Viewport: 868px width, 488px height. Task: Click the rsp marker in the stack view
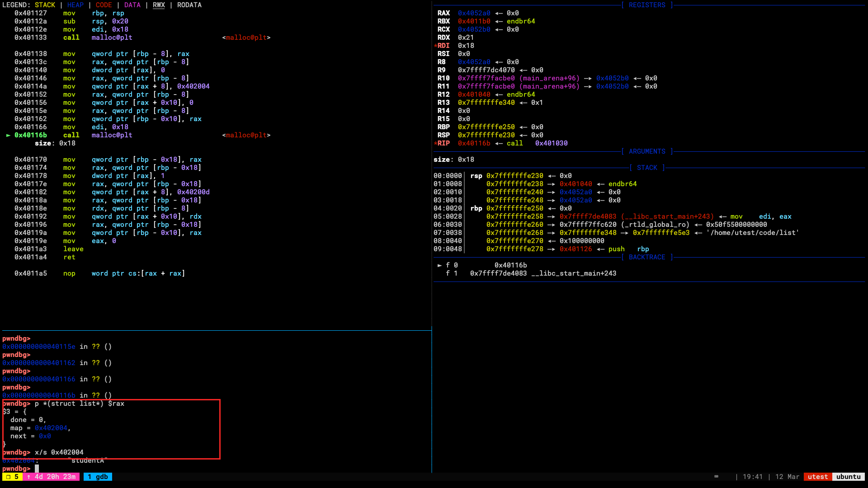(476, 176)
